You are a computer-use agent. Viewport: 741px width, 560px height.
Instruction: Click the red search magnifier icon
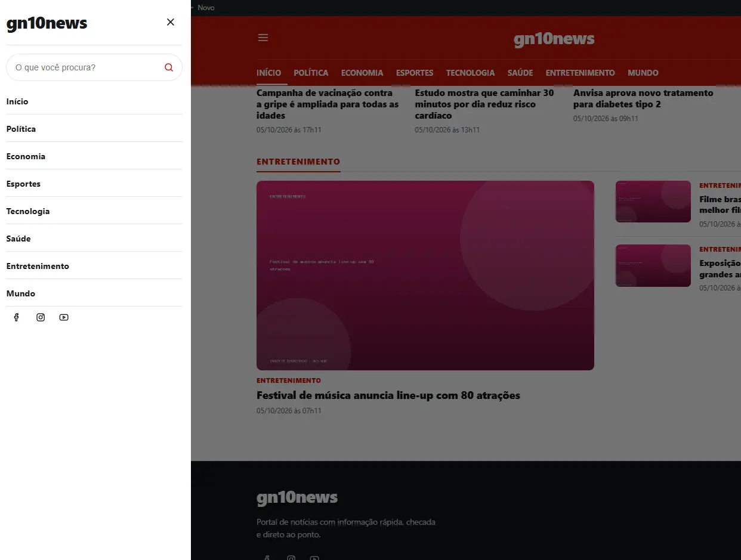(169, 67)
